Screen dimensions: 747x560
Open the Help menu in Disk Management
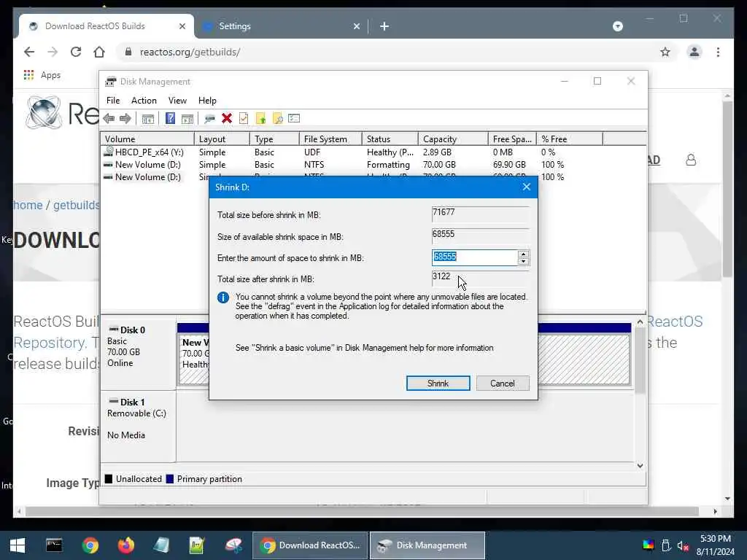207,101
